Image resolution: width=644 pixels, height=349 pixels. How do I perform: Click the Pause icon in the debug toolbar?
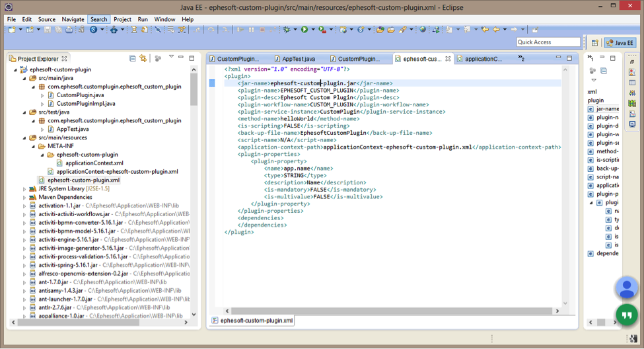pyautogui.click(x=252, y=30)
